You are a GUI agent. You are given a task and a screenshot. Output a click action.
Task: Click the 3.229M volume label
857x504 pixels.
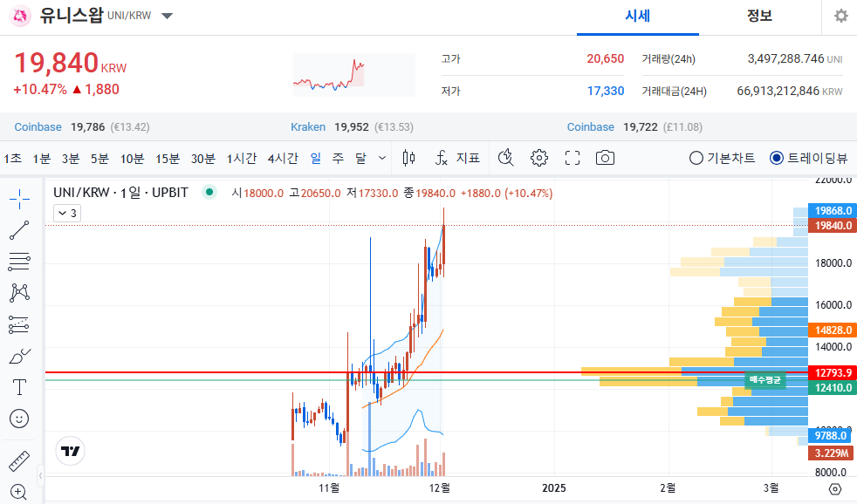tap(831, 453)
